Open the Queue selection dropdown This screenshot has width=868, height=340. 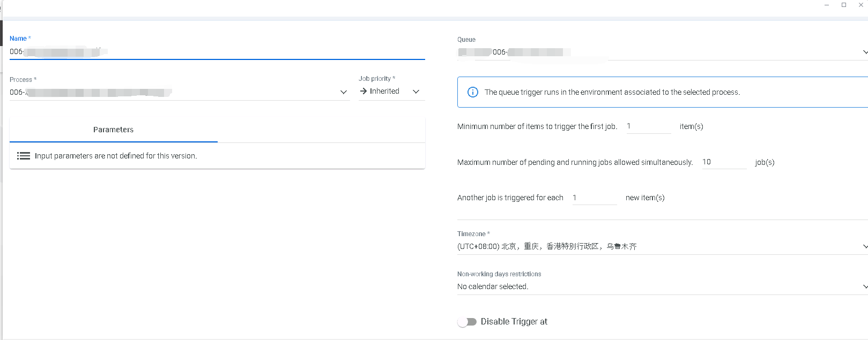click(x=864, y=52)
